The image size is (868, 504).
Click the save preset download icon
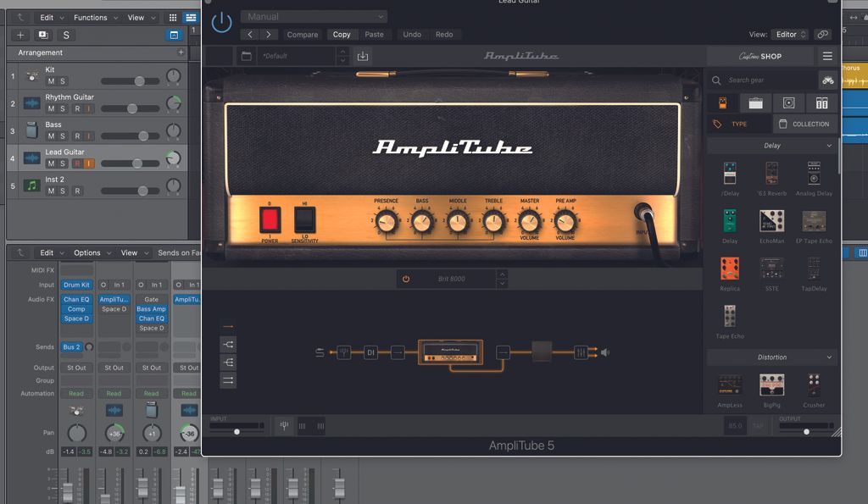[x=363, y=56]
